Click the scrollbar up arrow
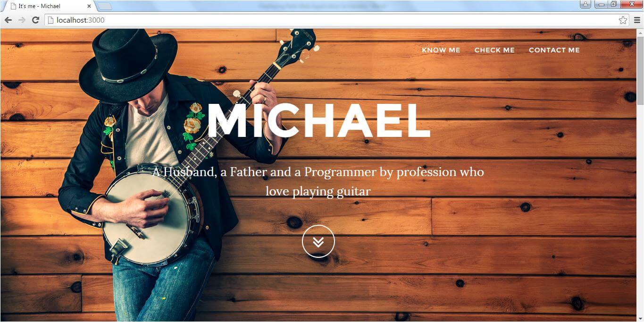 [x=640, y=33]
